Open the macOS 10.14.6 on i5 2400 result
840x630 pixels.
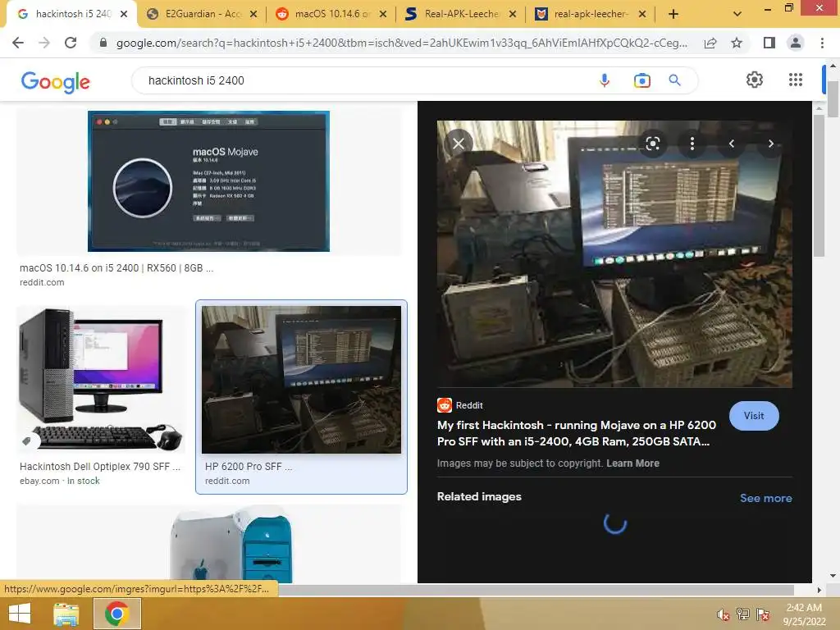pos(116,268)
